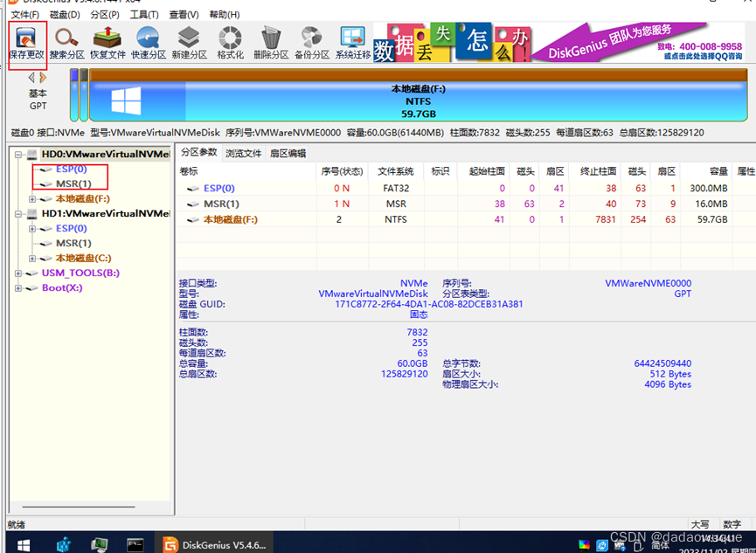The width and height of the screenshot is (756, 553).
Task: Switch to DiskGenius V5.4.6 taskbar button
Action: pyautogui.click(x=213, y=545)
